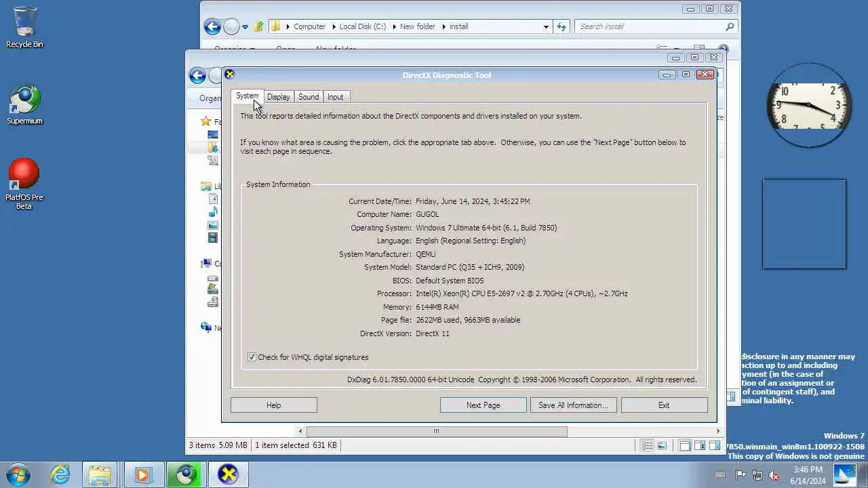
Task: Click Local Disk (C:) breadcrumb
Action: tap(363, 26)
